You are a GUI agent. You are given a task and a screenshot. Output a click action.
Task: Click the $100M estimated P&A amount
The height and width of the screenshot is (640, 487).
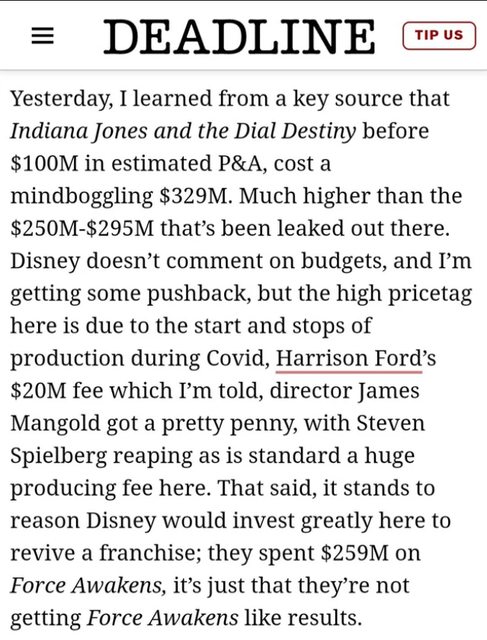44,164
